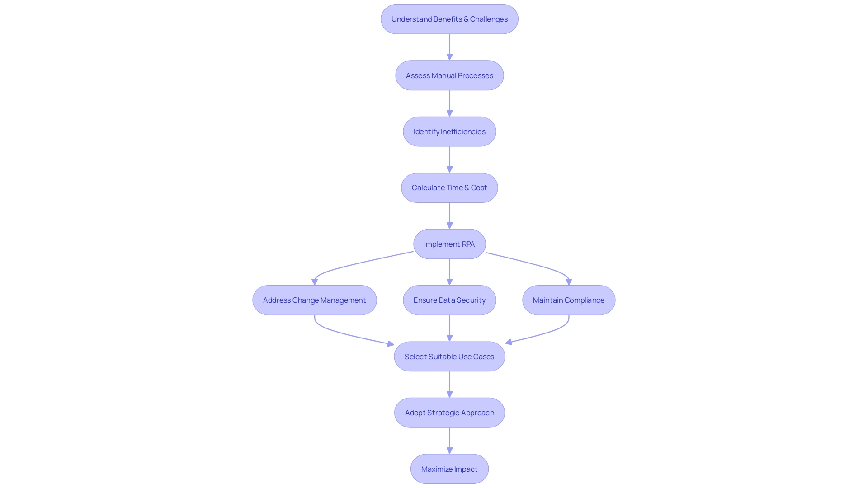This screenshot has height=488, width=868.
Task: Click the Calculate Time & Cost label button
Action: tap(449, 187)
